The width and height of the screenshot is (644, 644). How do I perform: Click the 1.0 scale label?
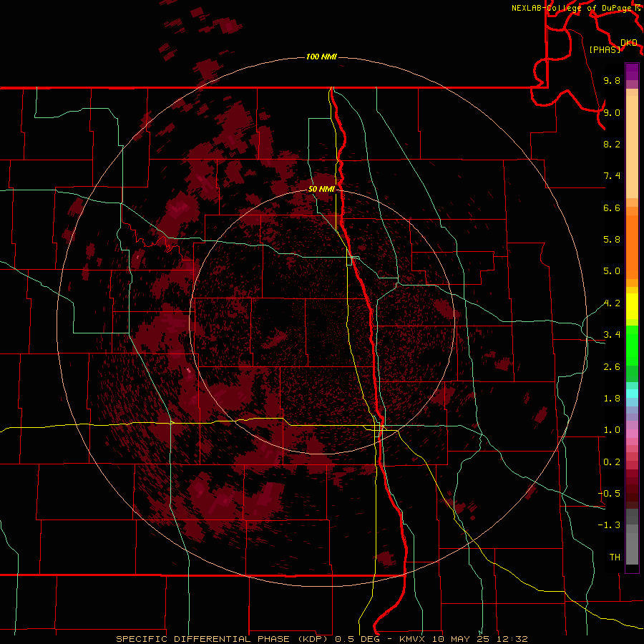point(612,430)
